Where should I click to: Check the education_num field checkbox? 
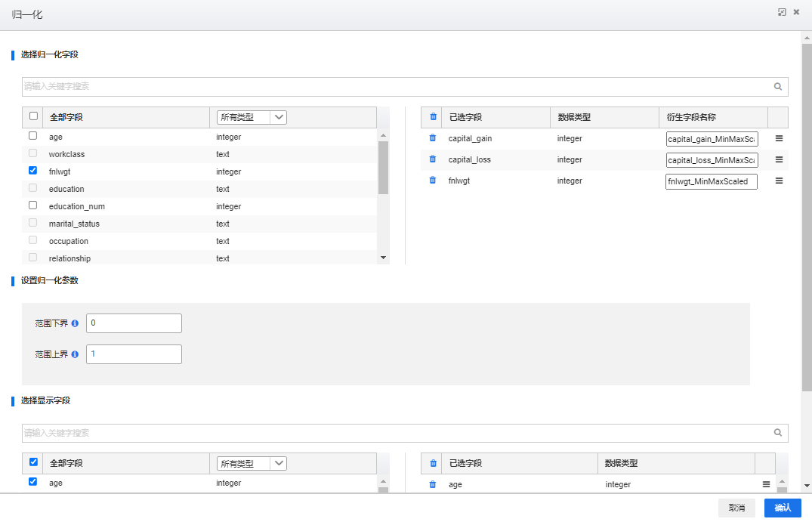(x=32, y=205)
